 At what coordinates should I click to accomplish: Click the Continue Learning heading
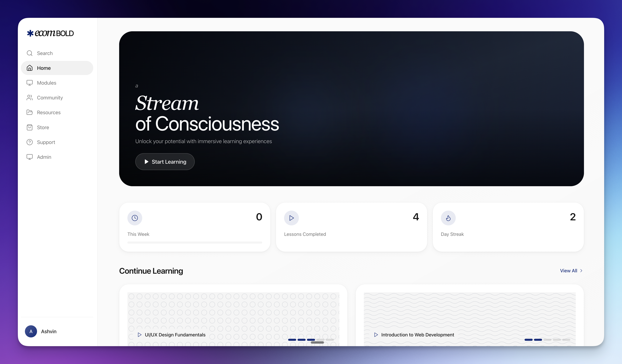151,271
